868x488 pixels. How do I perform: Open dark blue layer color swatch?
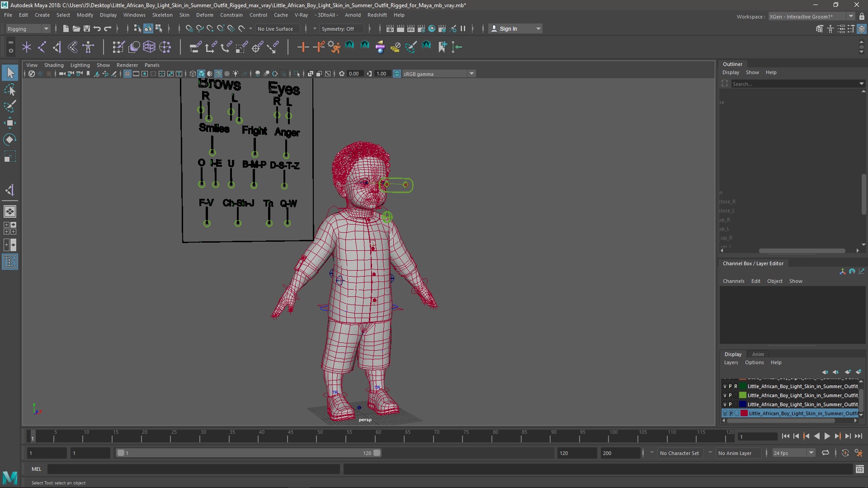click(x=742, y=404)
